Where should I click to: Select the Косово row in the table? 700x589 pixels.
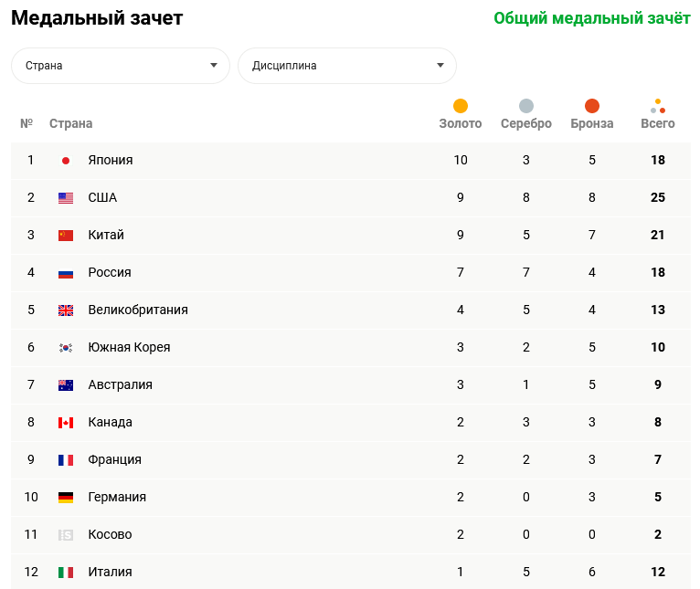click(x=110, y=535)
